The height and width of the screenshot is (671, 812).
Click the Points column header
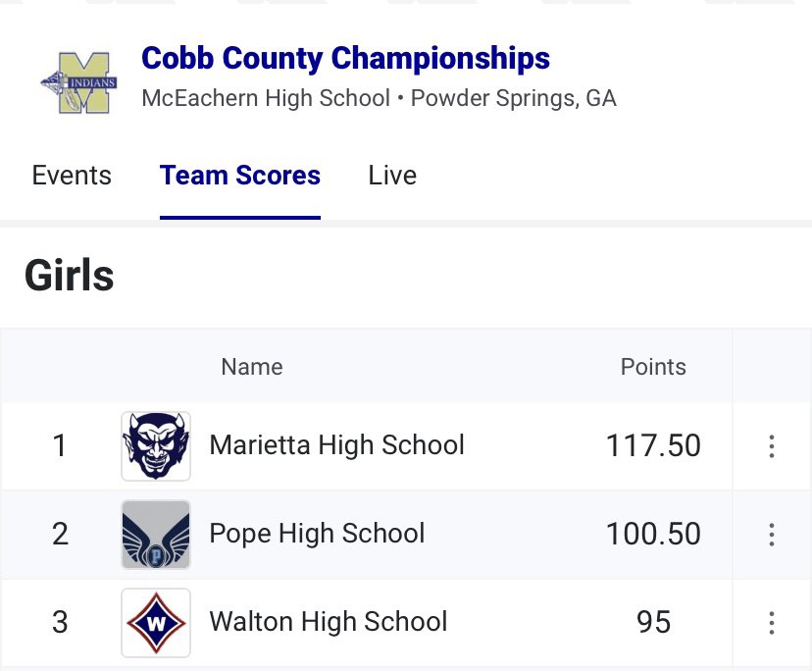653,367
